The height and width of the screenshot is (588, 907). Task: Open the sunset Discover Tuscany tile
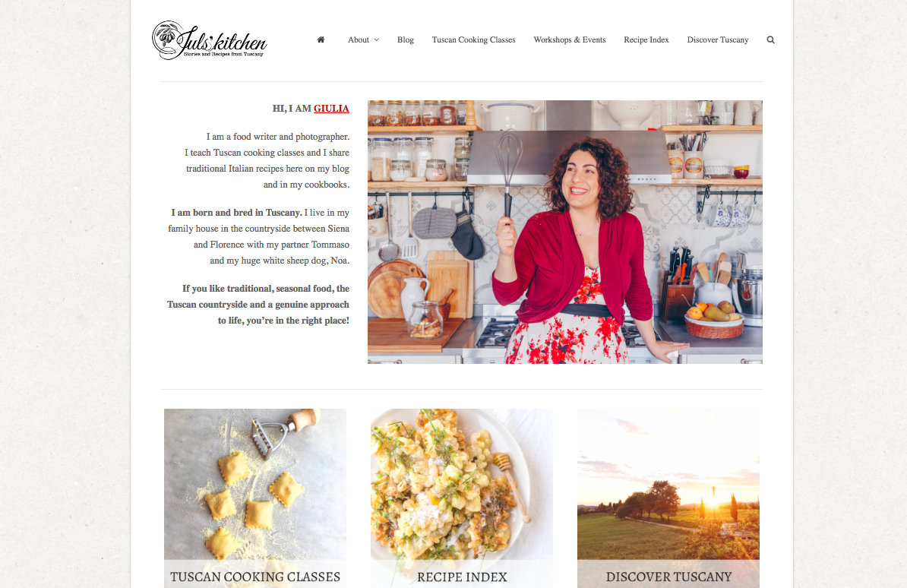point(668,498)
